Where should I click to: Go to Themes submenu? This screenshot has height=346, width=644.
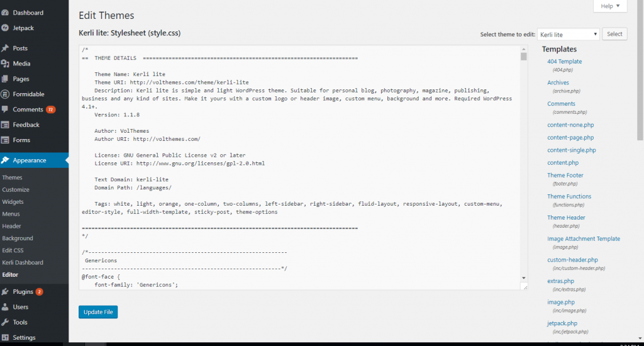tap(13, 177)
